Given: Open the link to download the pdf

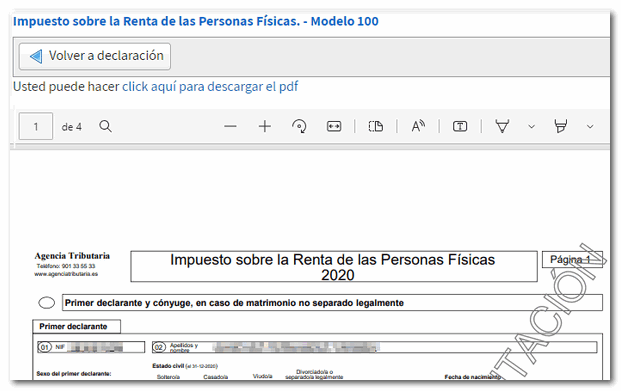Looking at the screenshot, I should pos(210,86).
